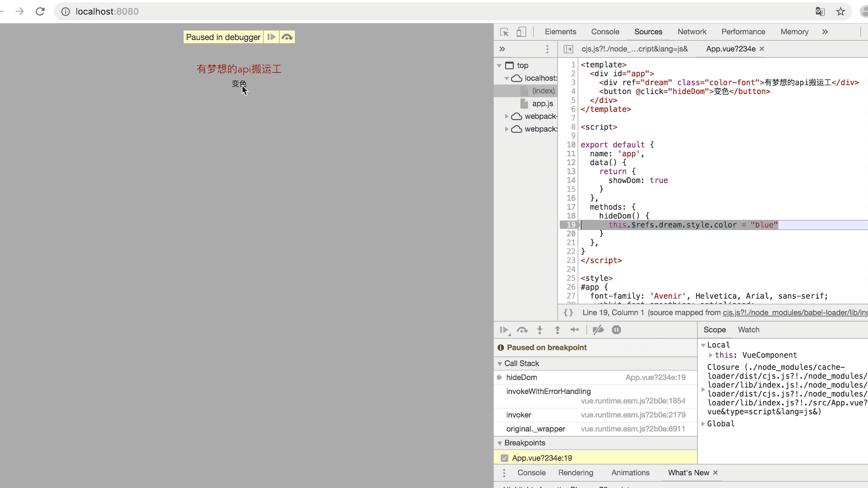Click Step into next function call
The image size is (868, 488).
(540, 330)
